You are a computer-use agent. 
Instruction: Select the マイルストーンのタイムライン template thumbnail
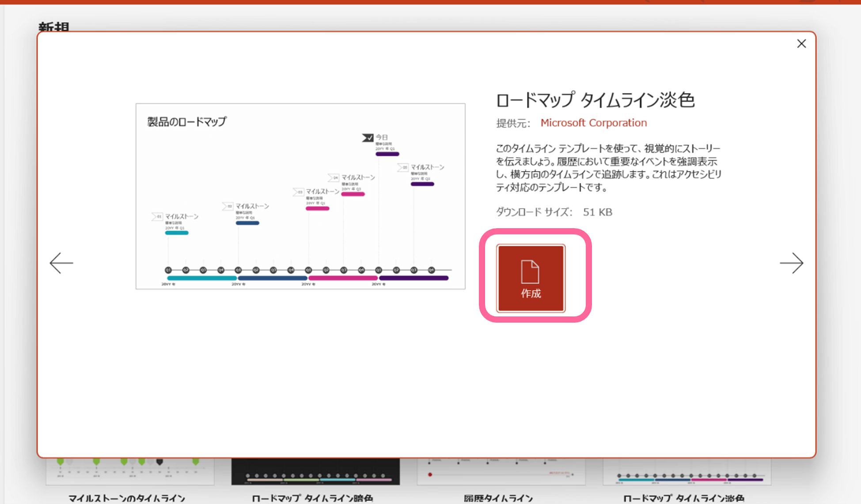point(130,471)
